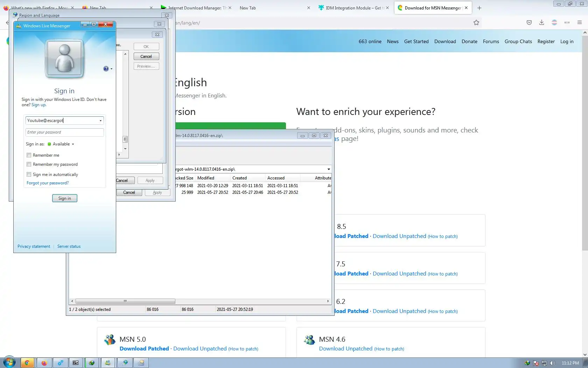
Task: Click the webpage vertical scrollbar thumb
Action: (585, 144)
